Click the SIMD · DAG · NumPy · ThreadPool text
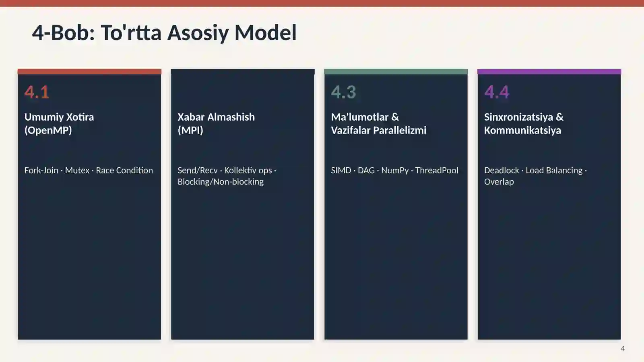Image resolution: width=644 pixels, height=362 pixels. [394, 170]
